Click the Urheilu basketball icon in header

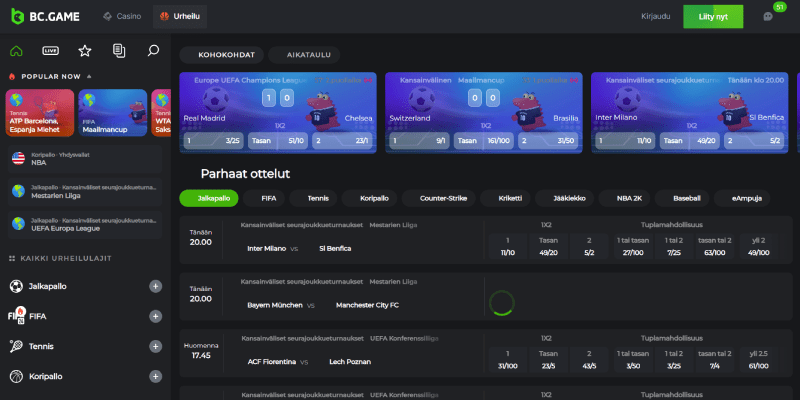click(164, 16)
